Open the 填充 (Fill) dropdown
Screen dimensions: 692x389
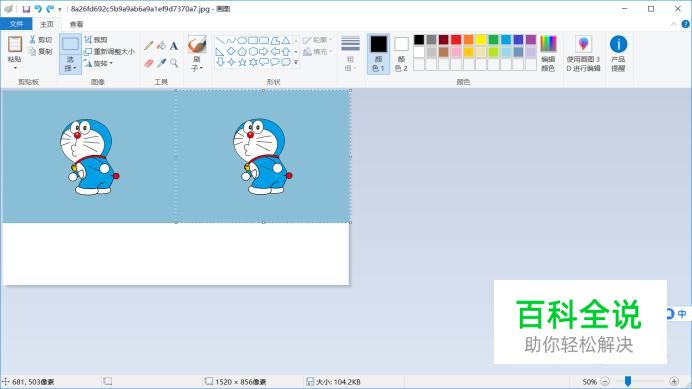[317, 52]
